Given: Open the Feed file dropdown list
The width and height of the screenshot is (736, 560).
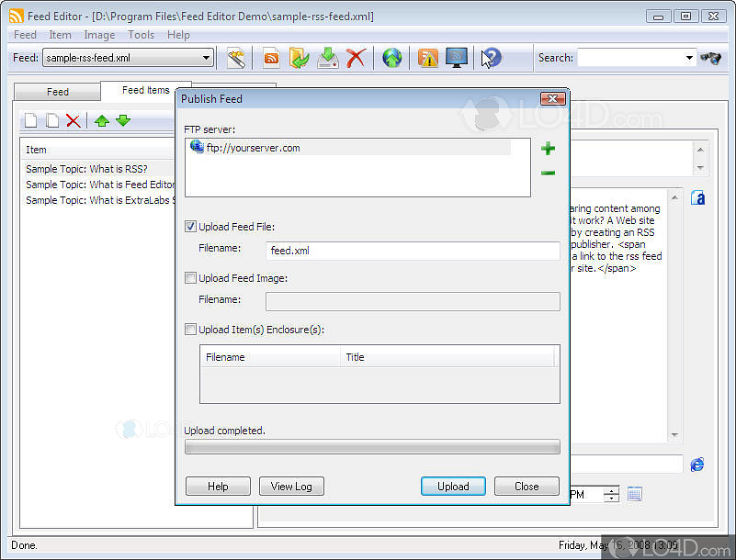Looking at the screenshot, I should 207,58.
